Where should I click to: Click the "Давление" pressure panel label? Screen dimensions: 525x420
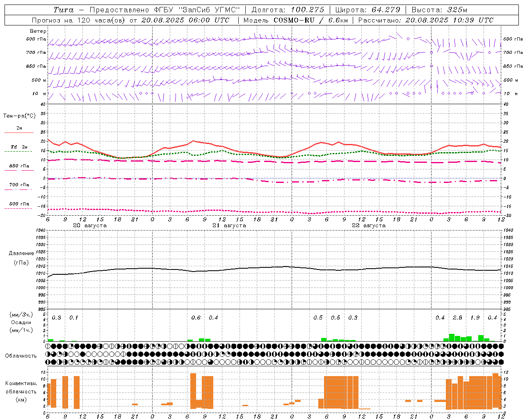click(21, 253)
